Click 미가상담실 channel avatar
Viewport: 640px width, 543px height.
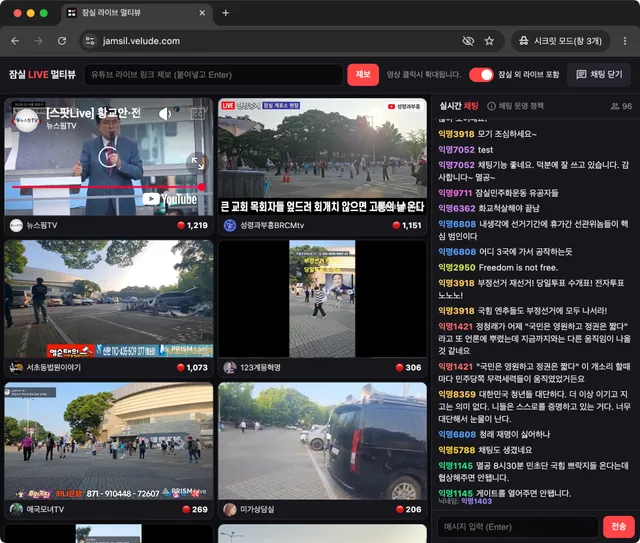pyautogui.click(x=230, y=510)
